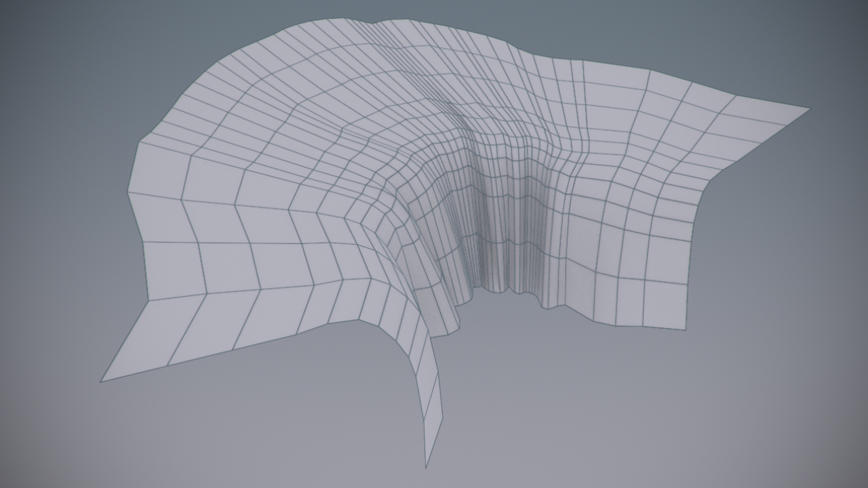
Task: Click the far right pointed tip of the mesh
Action: (807, 109)
